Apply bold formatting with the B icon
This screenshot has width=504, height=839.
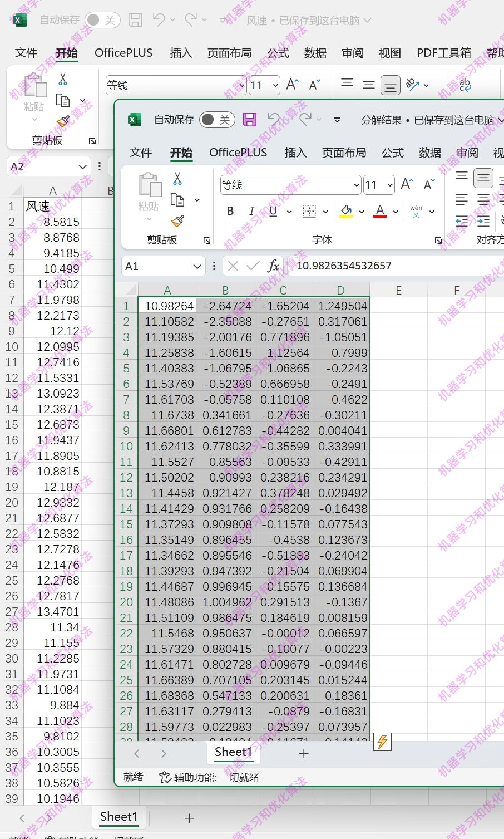click(230, 211)
